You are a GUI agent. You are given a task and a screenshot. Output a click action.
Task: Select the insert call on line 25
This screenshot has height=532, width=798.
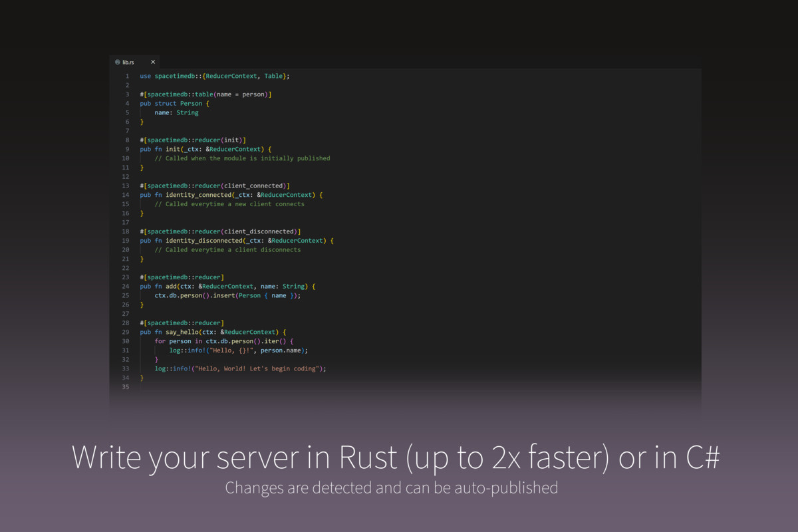(223, 295)
